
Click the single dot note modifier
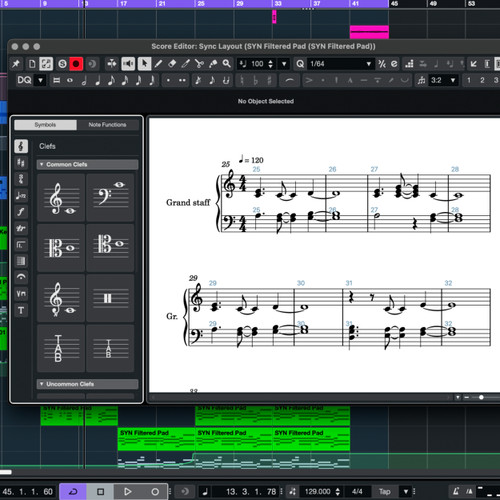[168, 80]
